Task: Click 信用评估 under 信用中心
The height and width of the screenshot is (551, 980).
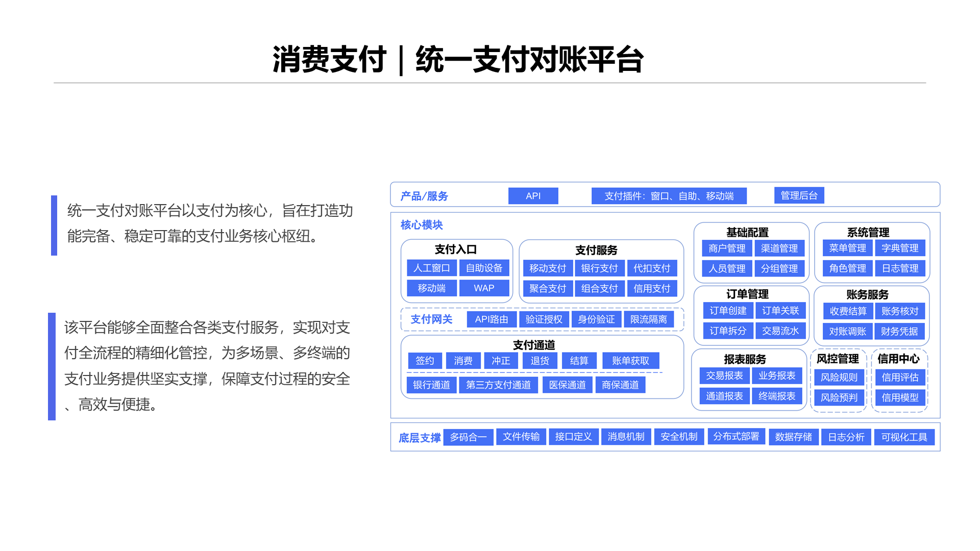Action: click(x=900, y=378)
